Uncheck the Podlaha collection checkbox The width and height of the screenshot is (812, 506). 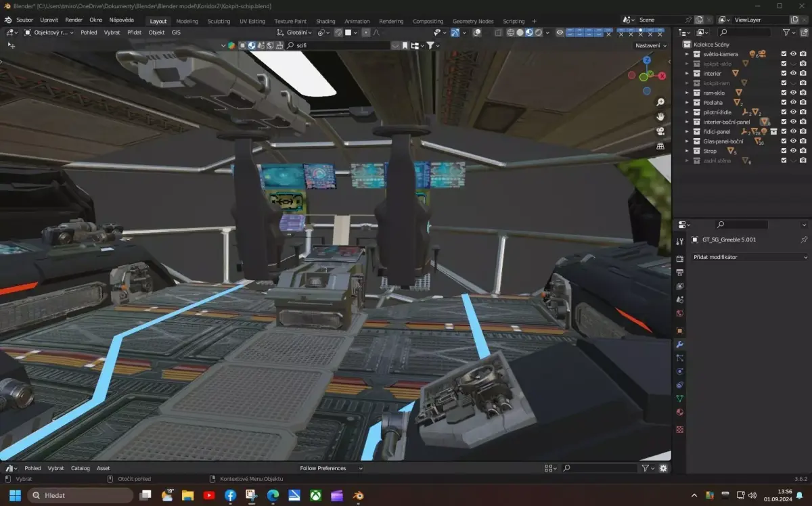point(784,102)
